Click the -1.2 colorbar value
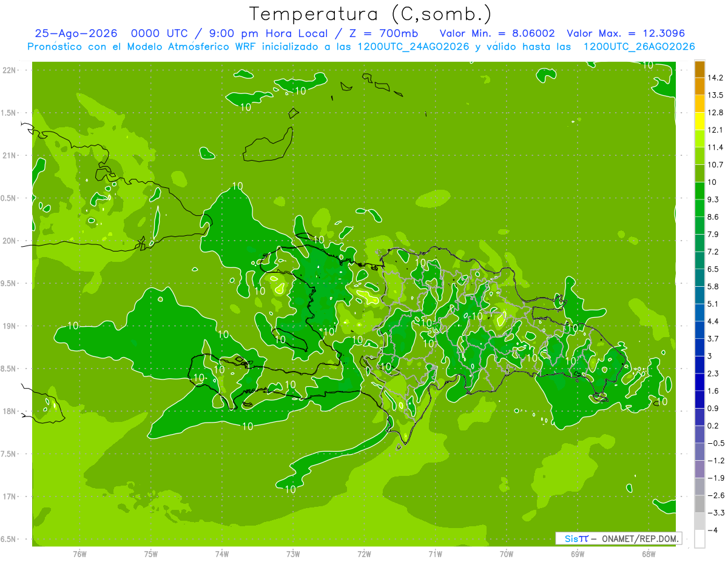 coord(715,461)
